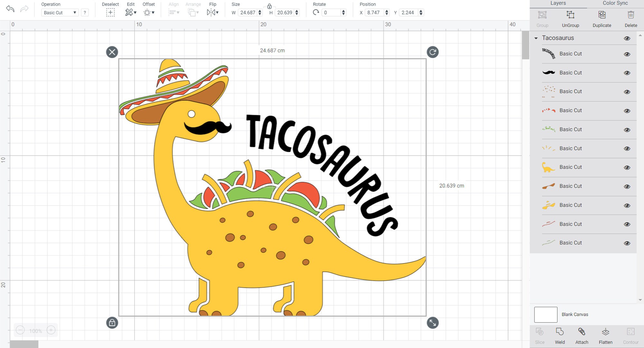Select the Layers tab
This screenshot has height=348, width=644.
[x=558, y=3]
